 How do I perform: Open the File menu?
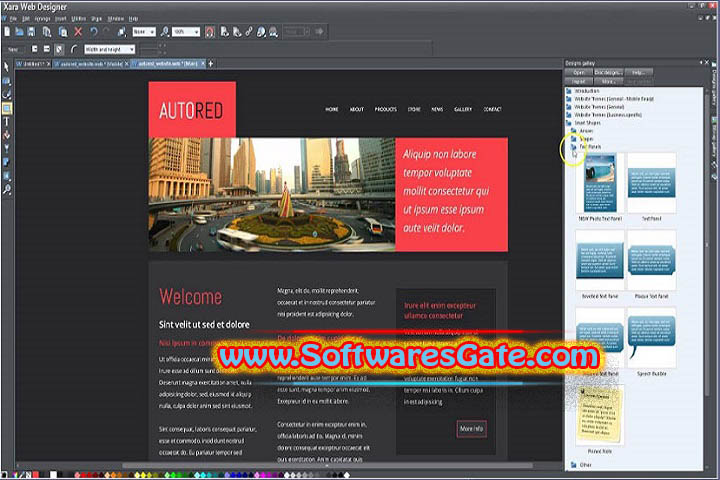point(13,19)
